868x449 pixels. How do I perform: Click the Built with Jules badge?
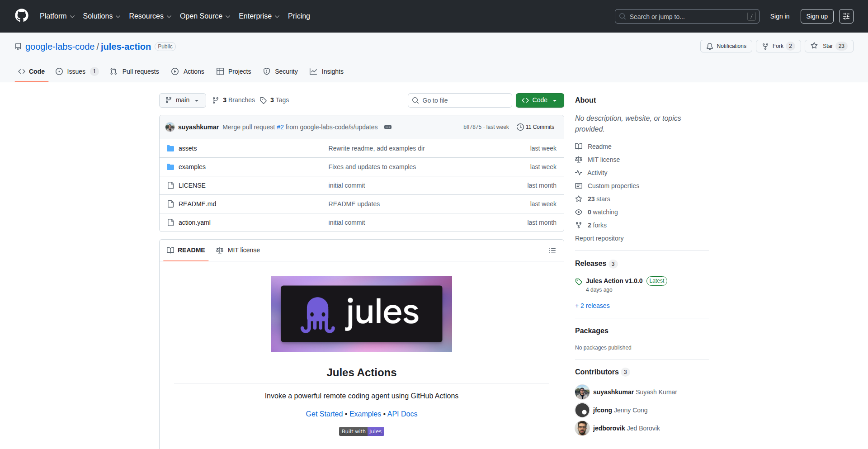coord(361,431)
